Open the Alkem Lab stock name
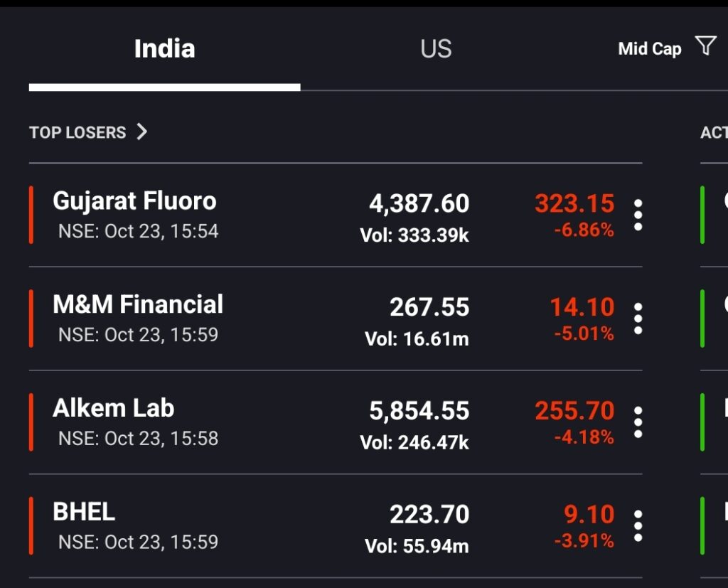Image resolution: width=728 pixels, height=588 pixels. click(x=113, y=408)
